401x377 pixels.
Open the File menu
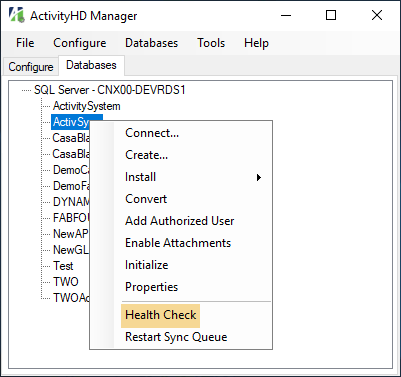click(x=25, y=43)
